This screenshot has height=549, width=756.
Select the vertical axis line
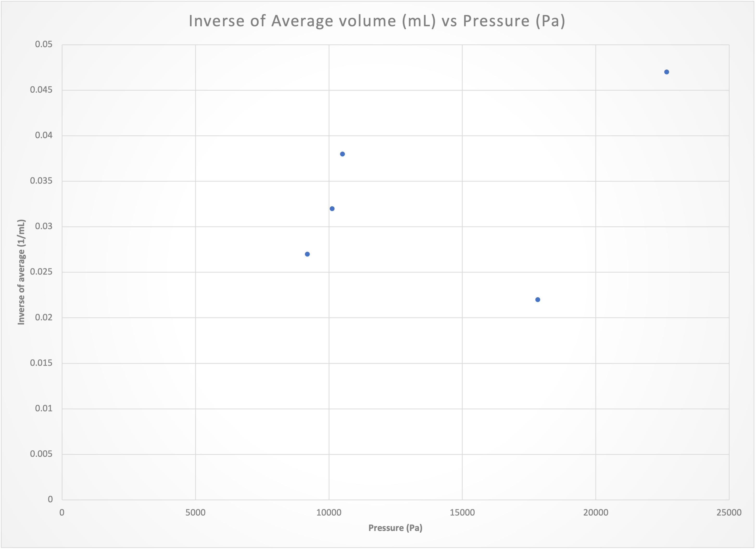[x=62, y=267]
